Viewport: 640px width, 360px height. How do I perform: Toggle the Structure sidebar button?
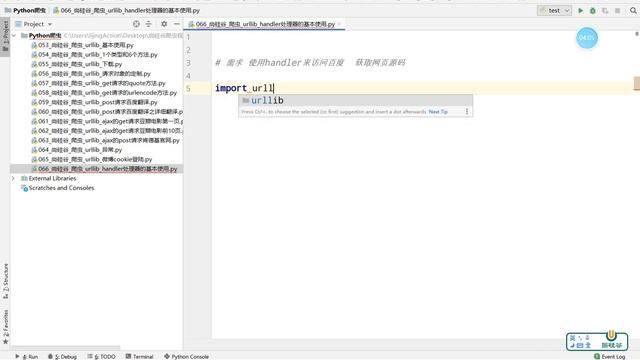click(x=5, y=281)
